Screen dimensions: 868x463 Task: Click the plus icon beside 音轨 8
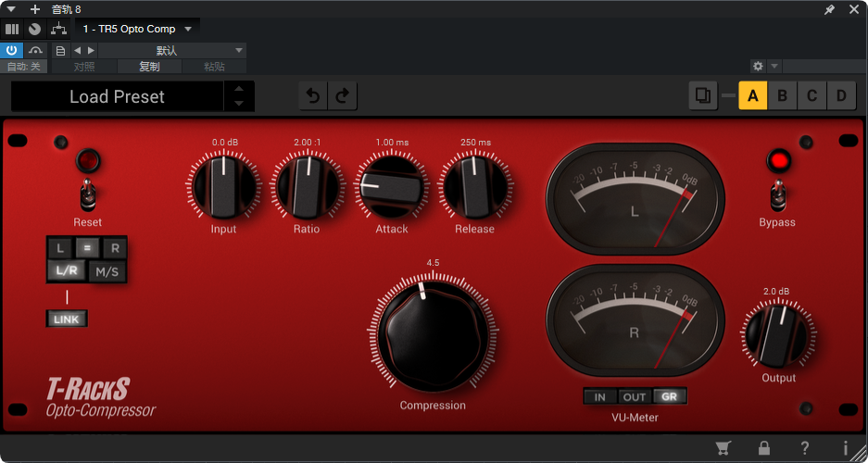coord(35,9)
